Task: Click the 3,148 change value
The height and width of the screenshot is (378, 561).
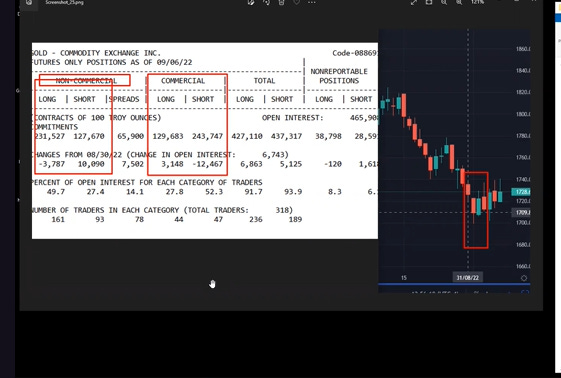Action: pos(172,164)
